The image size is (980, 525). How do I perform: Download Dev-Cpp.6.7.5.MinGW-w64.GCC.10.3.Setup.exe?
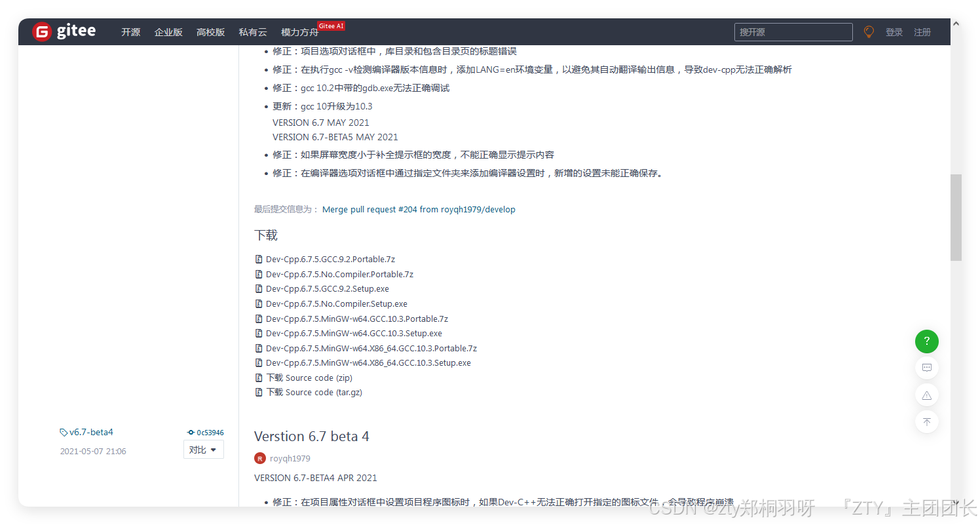tap(354, 334)
